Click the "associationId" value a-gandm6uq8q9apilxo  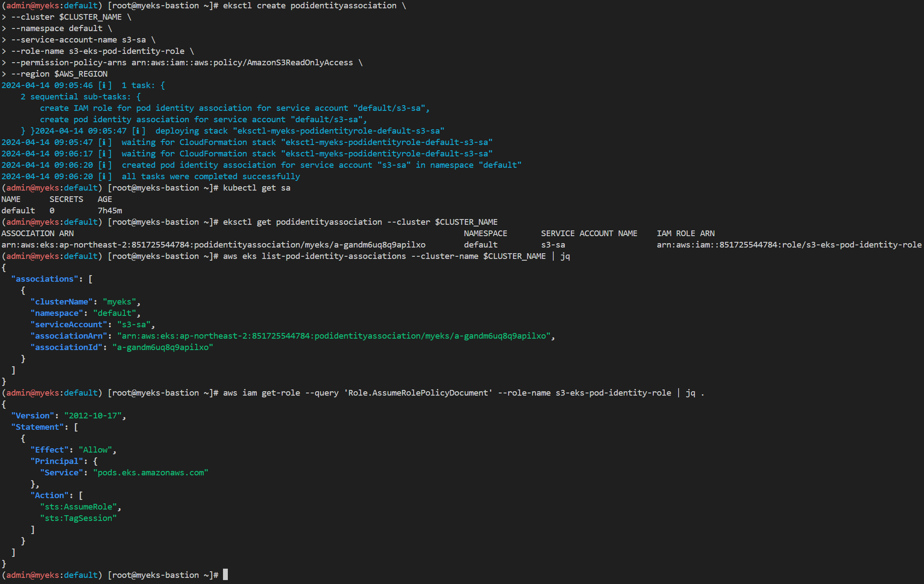click(163, 347)
